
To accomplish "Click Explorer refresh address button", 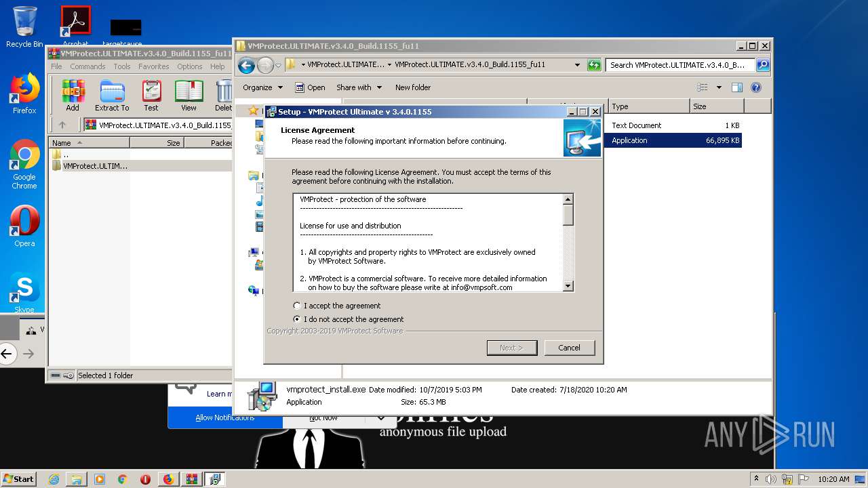I will pyautogui.click(x=594, y=65).
